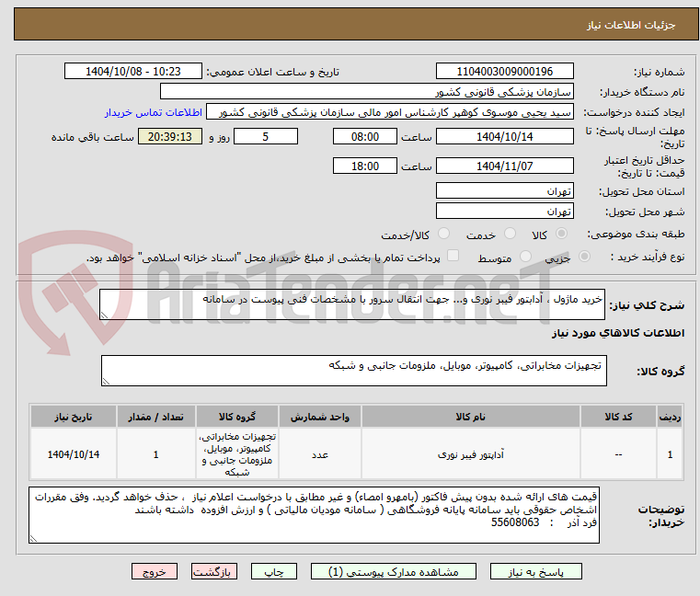The height and width of the screenshot is (596, 700).
Task: Click the چاپ print button
Action: pyautogui.click(x=274, y=571)
